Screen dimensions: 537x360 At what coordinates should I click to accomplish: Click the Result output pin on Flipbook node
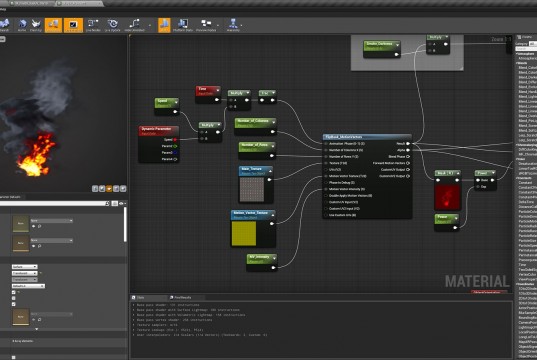pos(408,144)
